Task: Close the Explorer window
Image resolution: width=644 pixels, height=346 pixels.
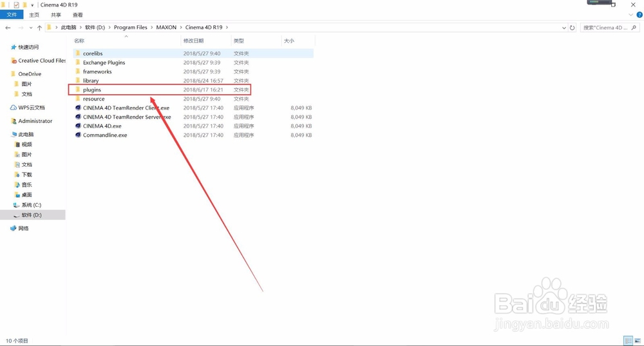Action: [633, 5]
